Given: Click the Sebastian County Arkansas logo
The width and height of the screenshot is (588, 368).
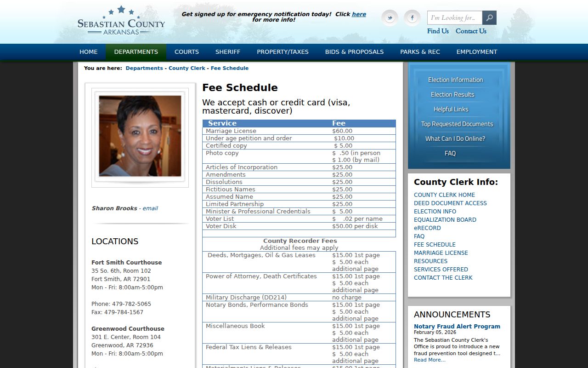Looking at the screenshot, I should point(121,21).
